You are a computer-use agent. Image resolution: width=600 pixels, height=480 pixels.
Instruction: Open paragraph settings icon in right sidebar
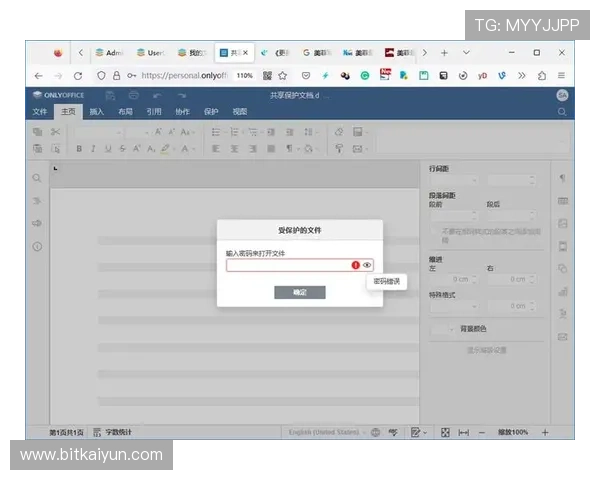pos(562,178)
